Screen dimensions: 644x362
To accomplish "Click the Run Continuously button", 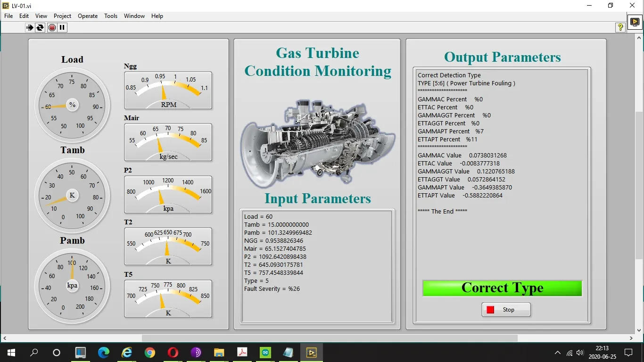I will pos(40,27).
